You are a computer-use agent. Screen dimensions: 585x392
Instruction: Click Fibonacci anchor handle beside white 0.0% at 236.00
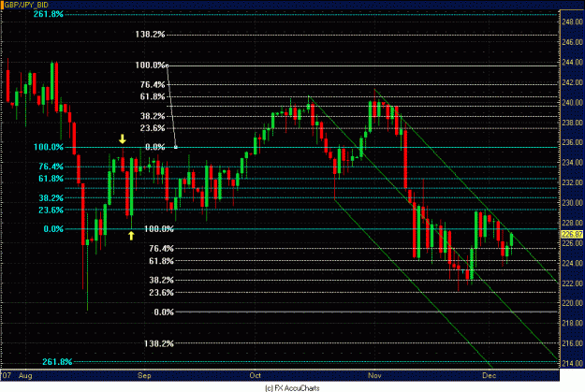[176, 147]
